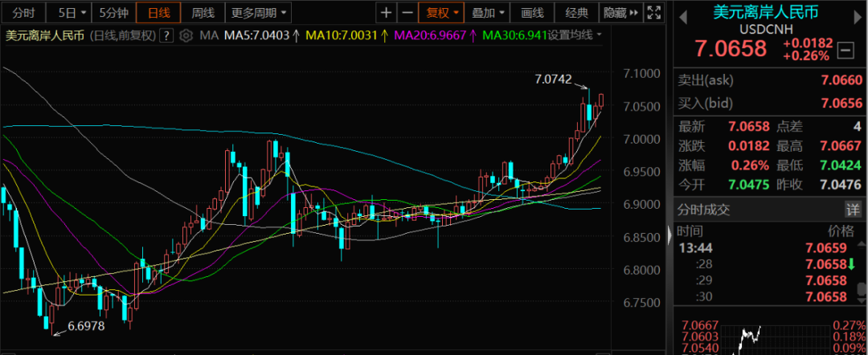Open 详 details for 分时成交

(851, 210)
